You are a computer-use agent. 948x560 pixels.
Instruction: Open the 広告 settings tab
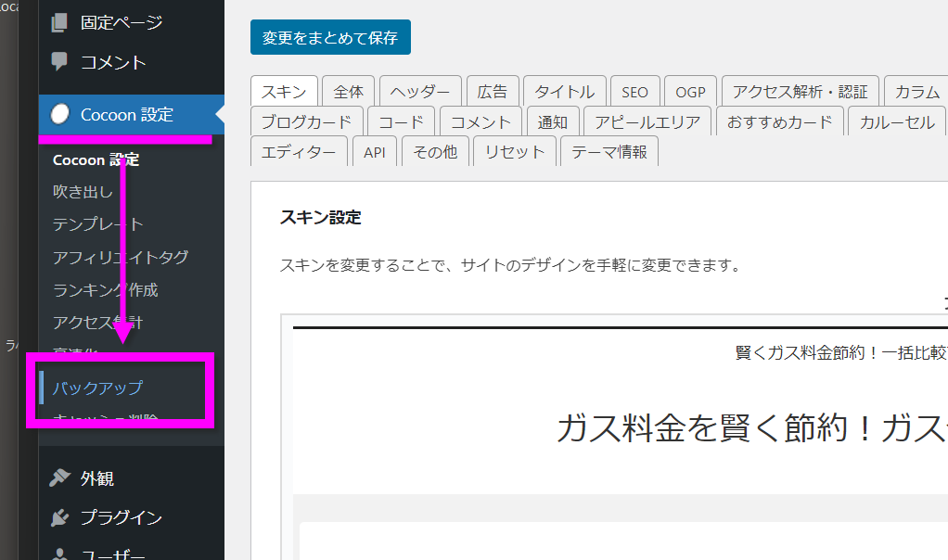click(493, 92)
